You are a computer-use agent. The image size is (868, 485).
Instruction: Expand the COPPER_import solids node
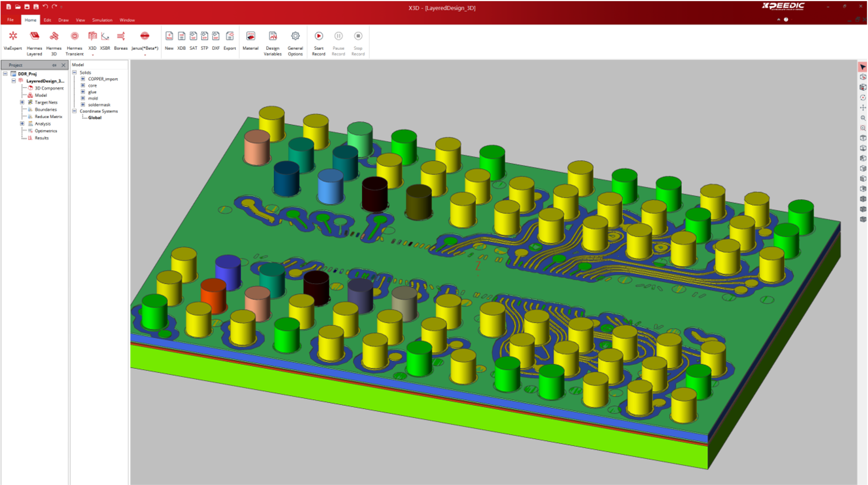pos(83,79)
